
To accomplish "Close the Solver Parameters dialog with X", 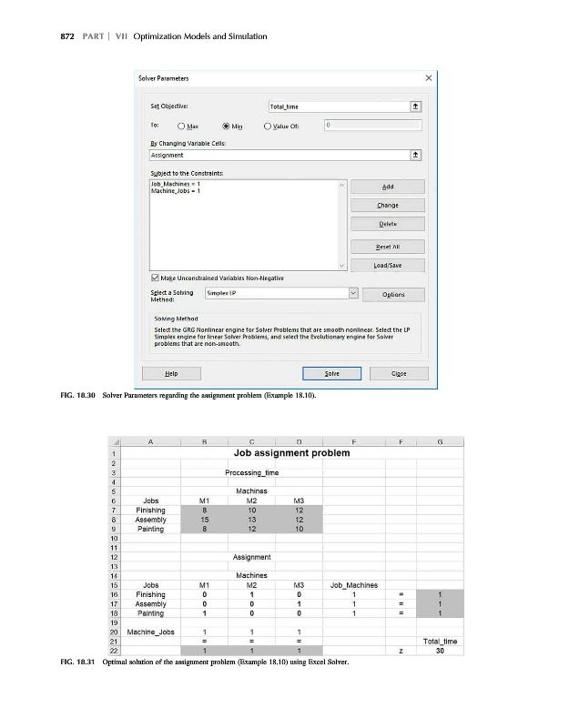I will tap(427, 78).
